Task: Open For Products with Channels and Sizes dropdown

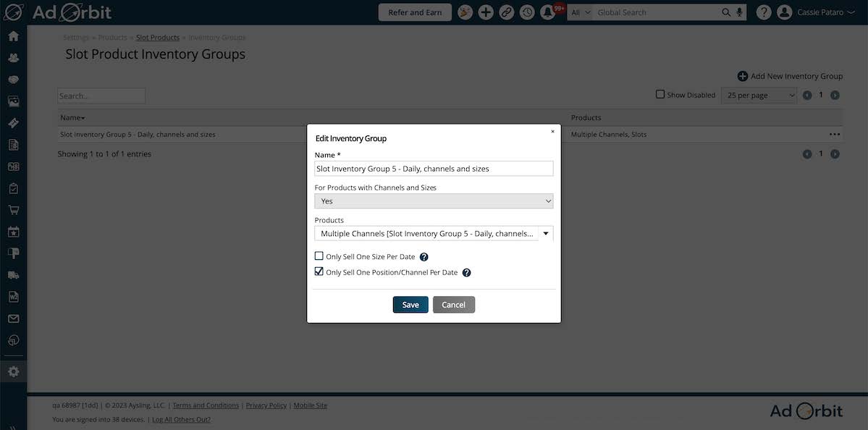Action: tap(434, 201)
